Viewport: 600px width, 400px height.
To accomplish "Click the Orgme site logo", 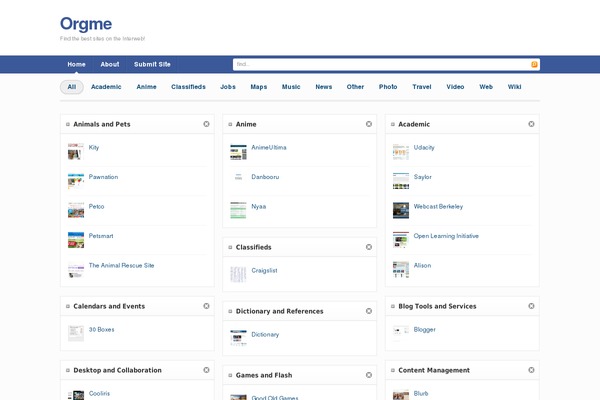I will coord(86,24).
